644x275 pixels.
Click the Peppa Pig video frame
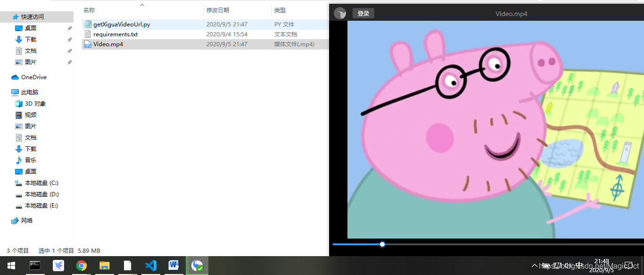point(495,129)
